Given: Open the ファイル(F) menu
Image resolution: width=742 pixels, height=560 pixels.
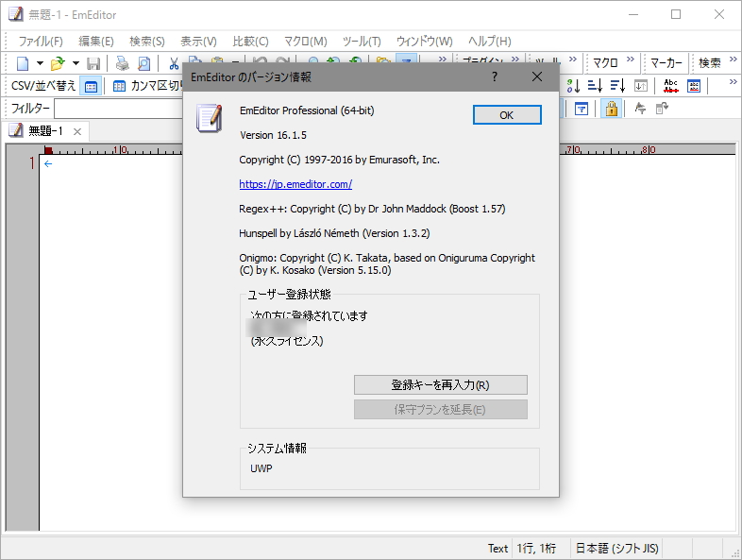Looking at the screenshot, I should (41, 42).
